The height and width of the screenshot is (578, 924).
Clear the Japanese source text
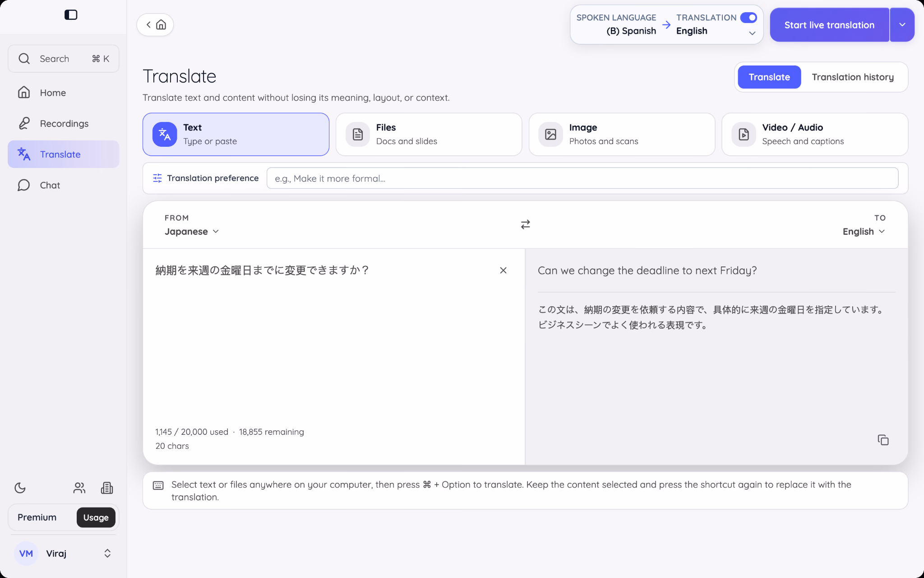coord(503,270)
